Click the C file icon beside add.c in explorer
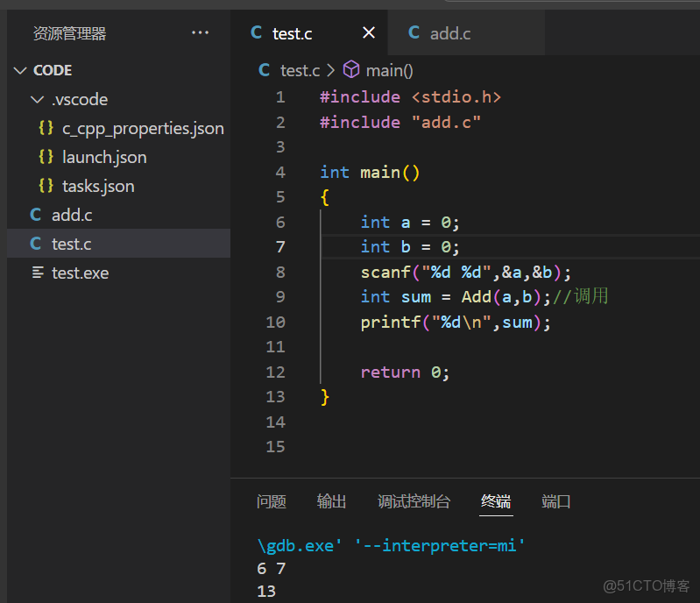The height and width of the screenshot is (603, 700). (x=36, y=215)
